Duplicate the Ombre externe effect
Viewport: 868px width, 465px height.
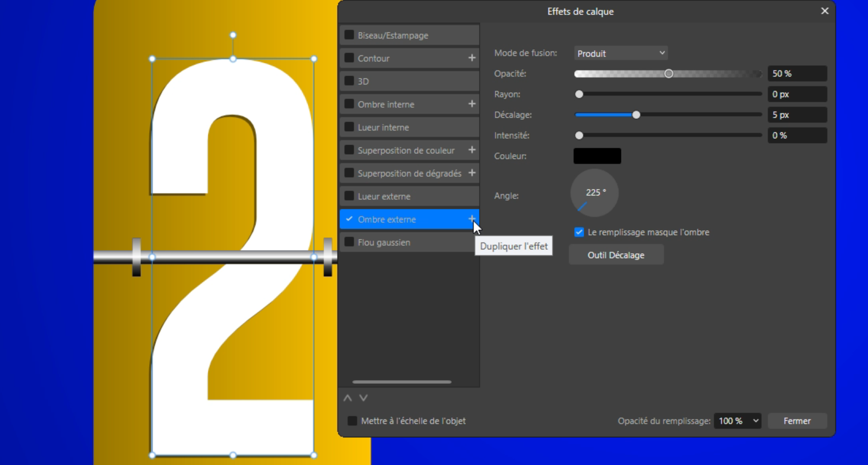471,219
